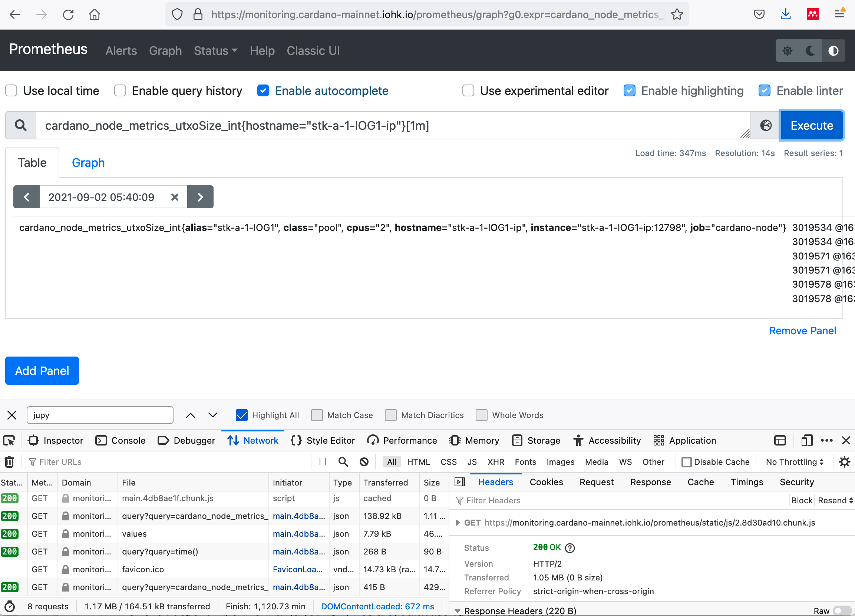The height and width of the screenshot is (616, 855).
Task: Switch Prometheus to dark theme moon icon
Action: click(810, 50)
